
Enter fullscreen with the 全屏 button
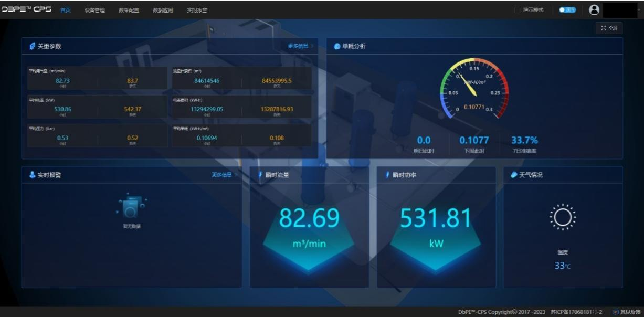(609, 28)
